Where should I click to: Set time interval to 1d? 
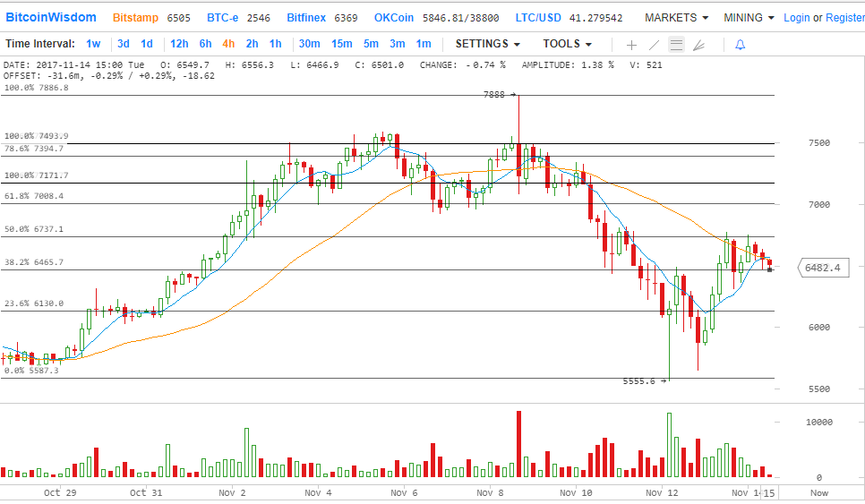pyautogui.click(x=147, y=44)
